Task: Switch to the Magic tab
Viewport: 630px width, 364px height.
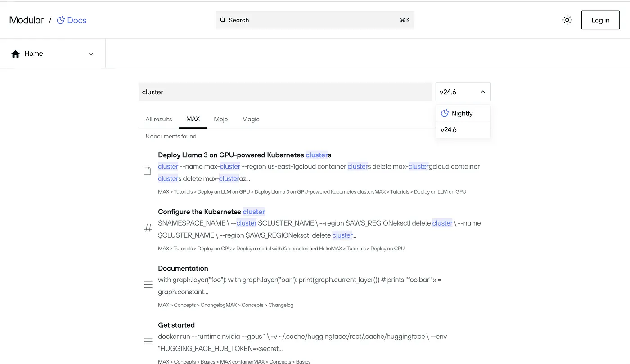Action: pos(251,119)
